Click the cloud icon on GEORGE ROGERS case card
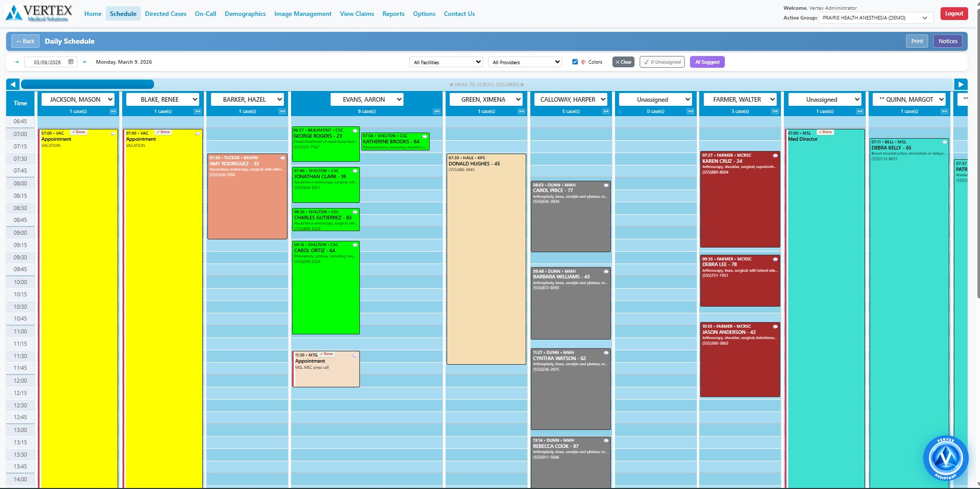This screenshot has height=489, width=980. pos(355,132)
